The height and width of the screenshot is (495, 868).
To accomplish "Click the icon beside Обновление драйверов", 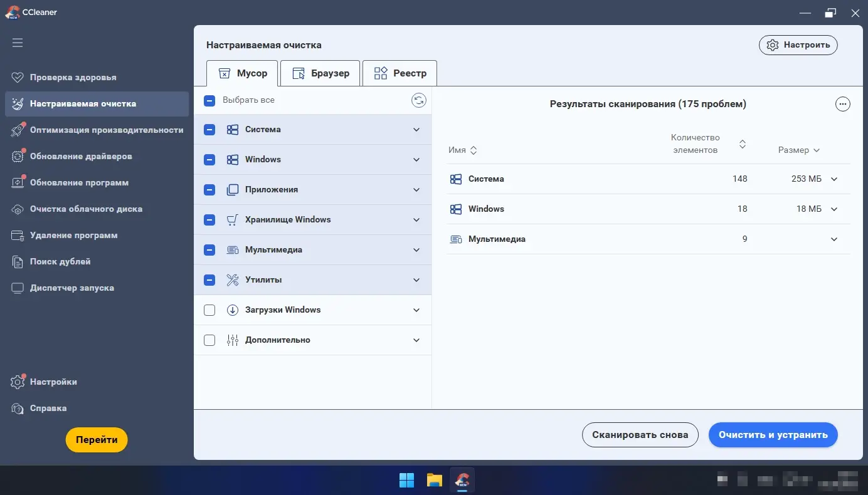I will pos(18,157).
